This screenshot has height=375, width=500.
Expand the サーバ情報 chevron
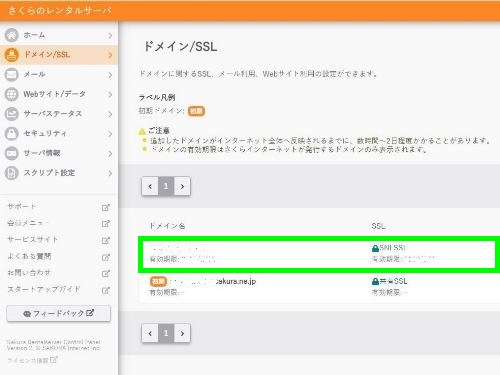point(110,154)
